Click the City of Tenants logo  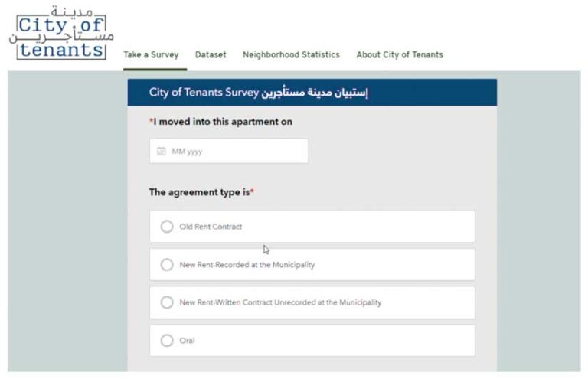click(x=61, y=33)
